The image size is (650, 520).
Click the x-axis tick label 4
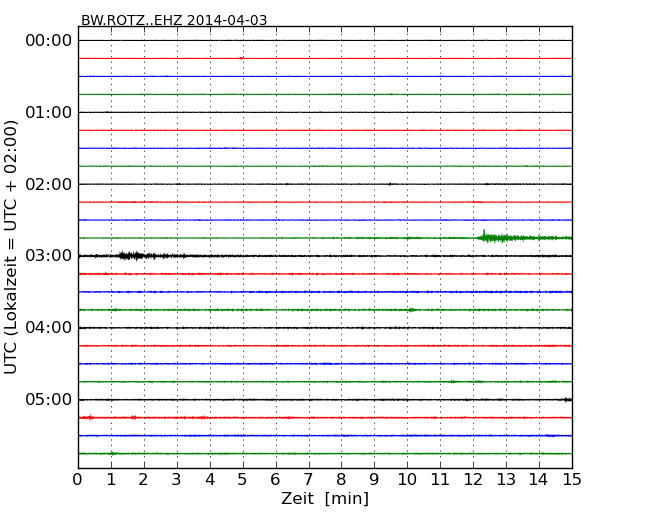(210, 480)
